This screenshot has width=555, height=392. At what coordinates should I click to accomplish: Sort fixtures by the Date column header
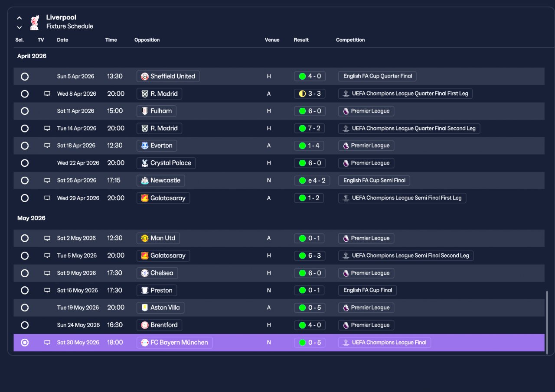62,40
